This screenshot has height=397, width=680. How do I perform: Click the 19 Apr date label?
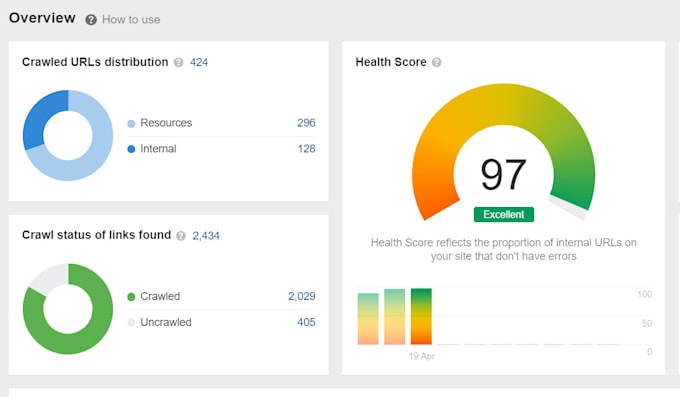tap(422, 356)
